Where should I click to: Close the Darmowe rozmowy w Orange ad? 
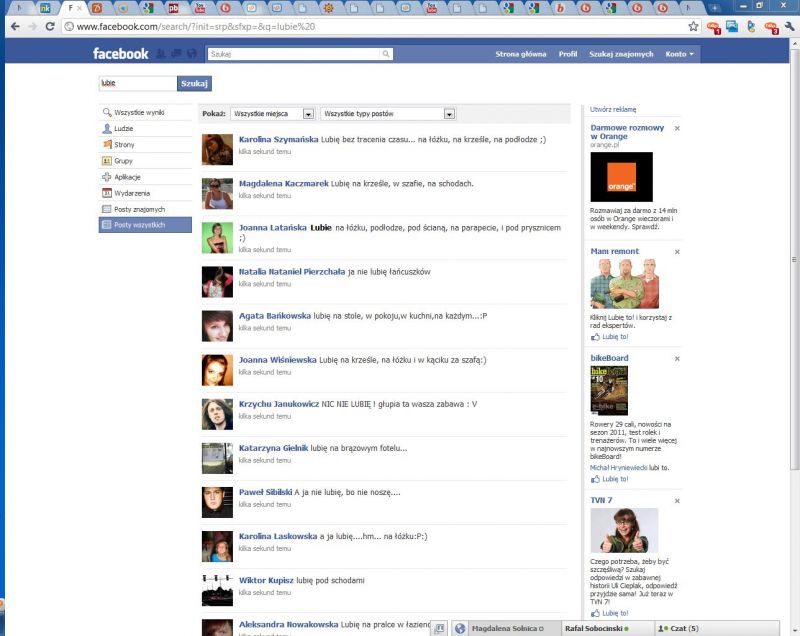677,129
